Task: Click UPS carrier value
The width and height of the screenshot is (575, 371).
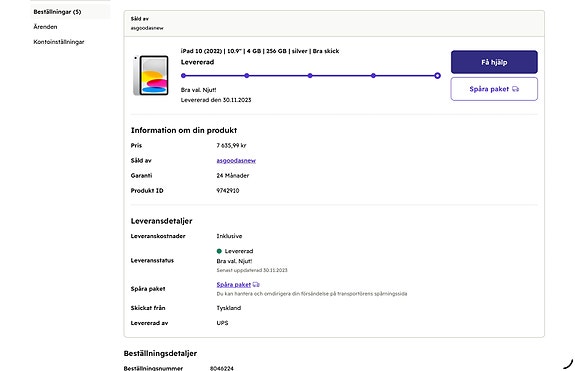Action: click(x=222, y=323)
